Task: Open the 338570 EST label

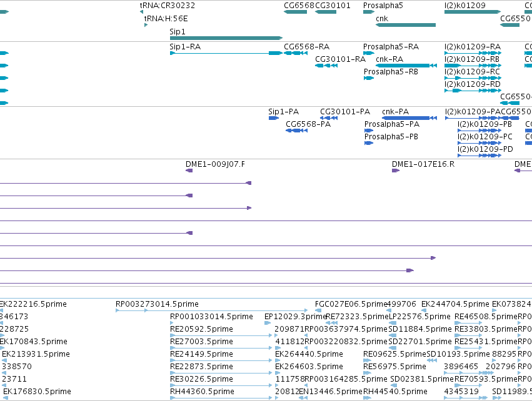Action: [x=17, y=367]
